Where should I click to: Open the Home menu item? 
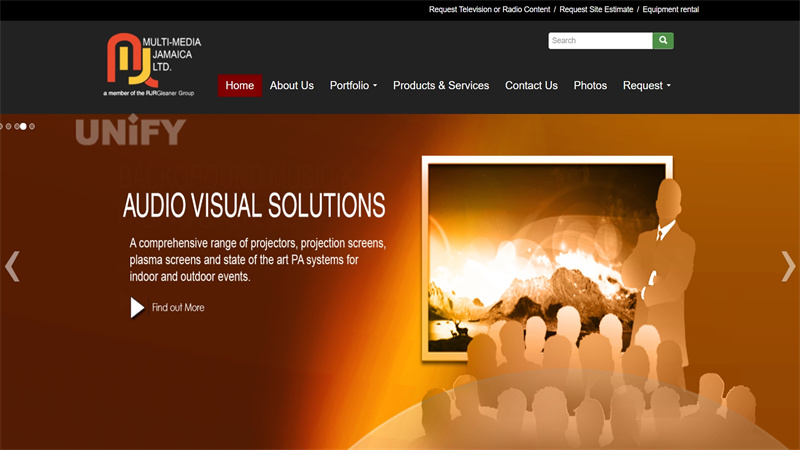[x=240, y=86]
